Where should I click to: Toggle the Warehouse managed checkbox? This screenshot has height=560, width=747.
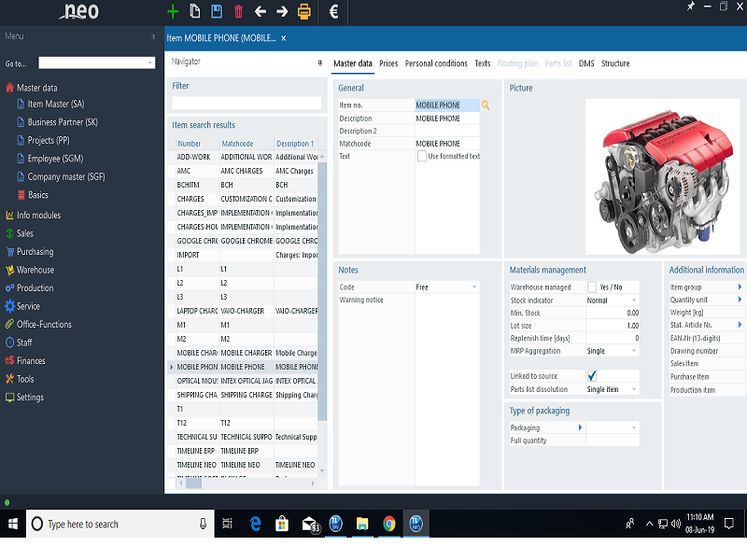592,287
